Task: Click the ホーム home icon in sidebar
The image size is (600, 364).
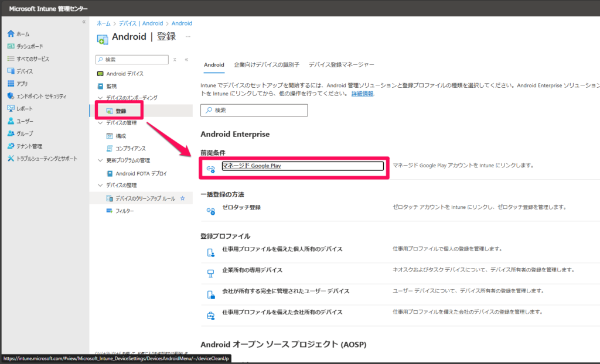Action: click(11, 33)
